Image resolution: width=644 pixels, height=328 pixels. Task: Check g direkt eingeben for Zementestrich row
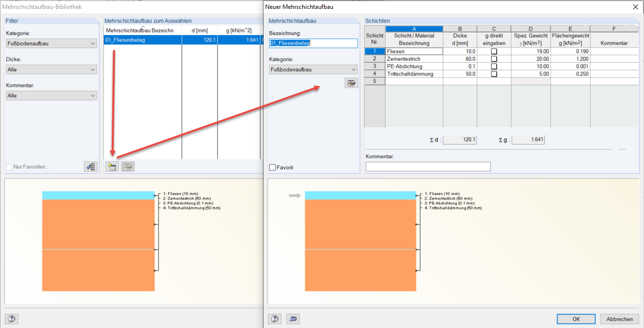[494, 59]
